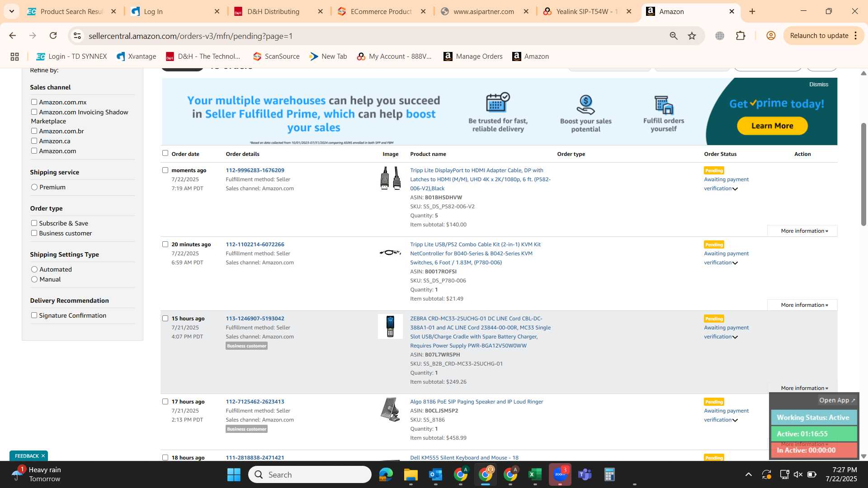Open the bookmarks apps grid icon
The height and width of the screenshot is (488, 868).
tap(14, 56)
